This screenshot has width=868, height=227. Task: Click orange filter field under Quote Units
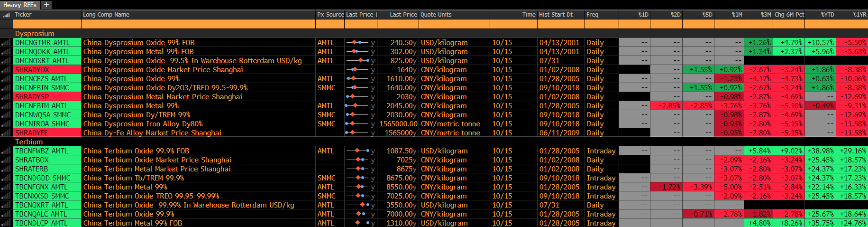454,24
